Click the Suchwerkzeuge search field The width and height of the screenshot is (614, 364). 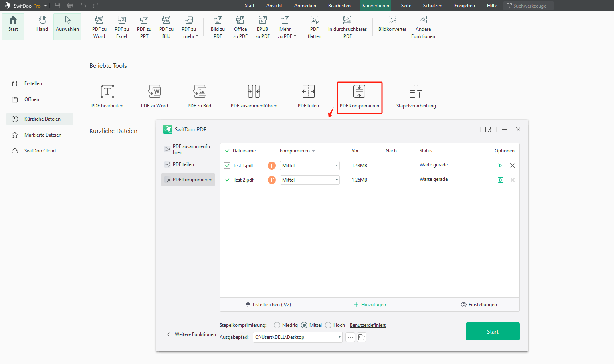click(x=529, y=6)
